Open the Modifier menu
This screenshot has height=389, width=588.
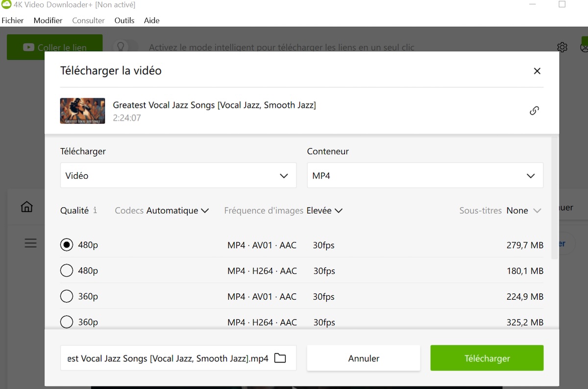pos(48,21)
